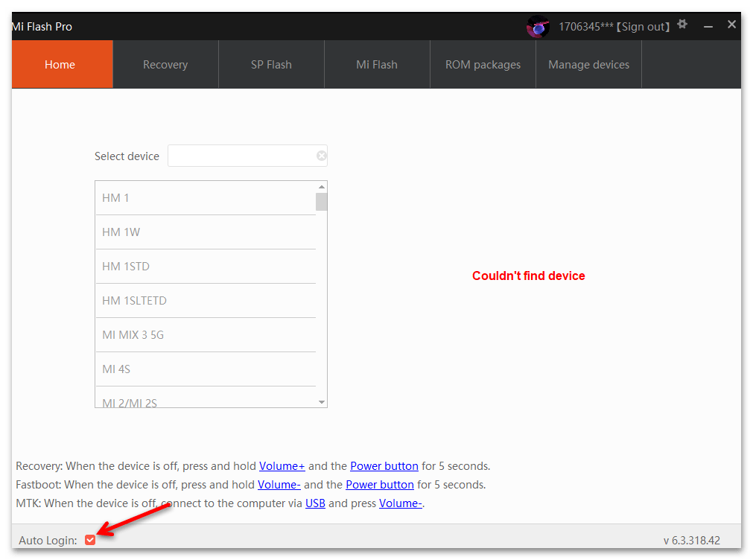Viewport: 753px width, 560px height.
Task: Click the version number v 6.3.318.42
Action: coord(691,541)
